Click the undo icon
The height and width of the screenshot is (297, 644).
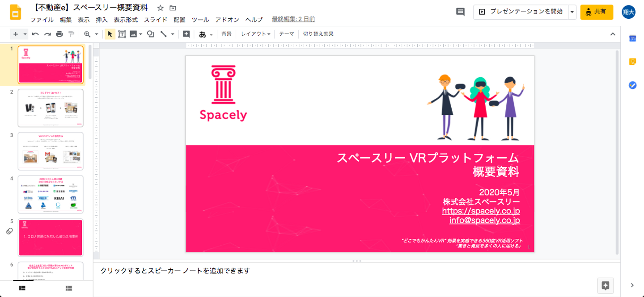35,34
